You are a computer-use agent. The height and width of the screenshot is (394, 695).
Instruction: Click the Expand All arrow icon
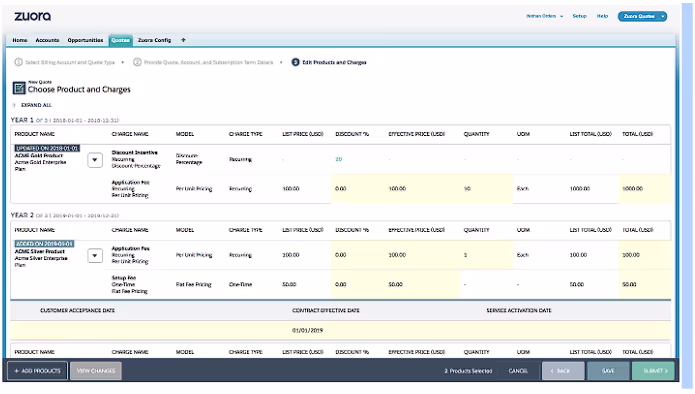coord(15,105)
